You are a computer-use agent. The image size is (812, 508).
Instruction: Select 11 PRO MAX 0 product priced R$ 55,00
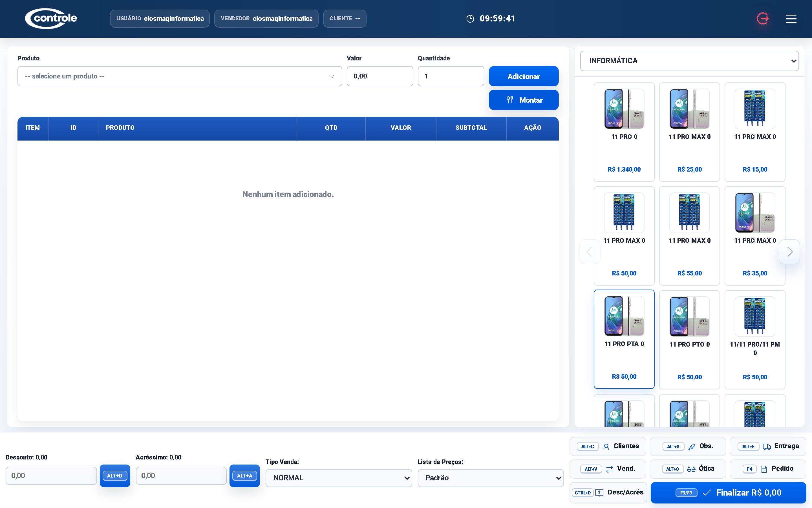click(689, 236)
